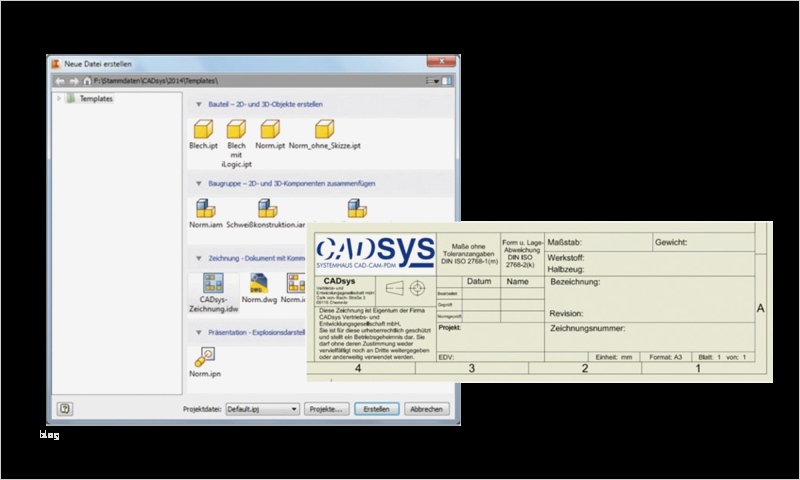Go to the home folder icon
The image size is (800, 480).
coord(87,81)
